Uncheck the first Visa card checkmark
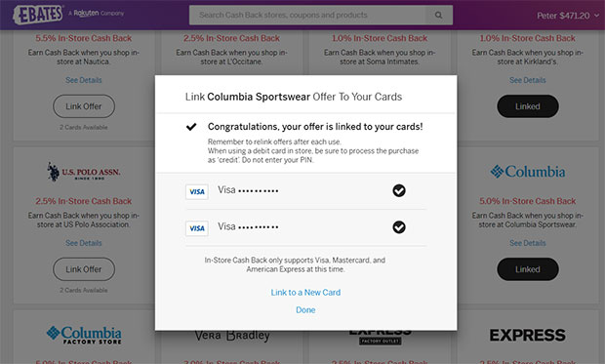The height and width of the screenshot is (364, 605). point(399,190)
